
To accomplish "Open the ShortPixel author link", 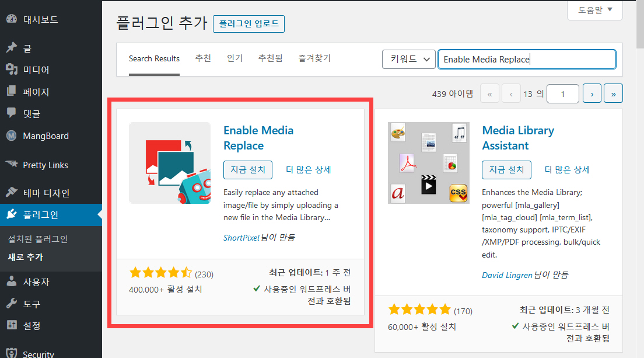I will click(x=241, y=238).
